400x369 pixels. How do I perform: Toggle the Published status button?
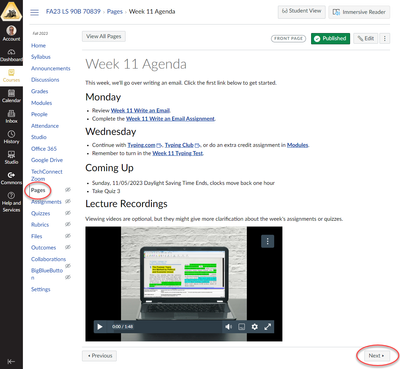tap(330, 39)
